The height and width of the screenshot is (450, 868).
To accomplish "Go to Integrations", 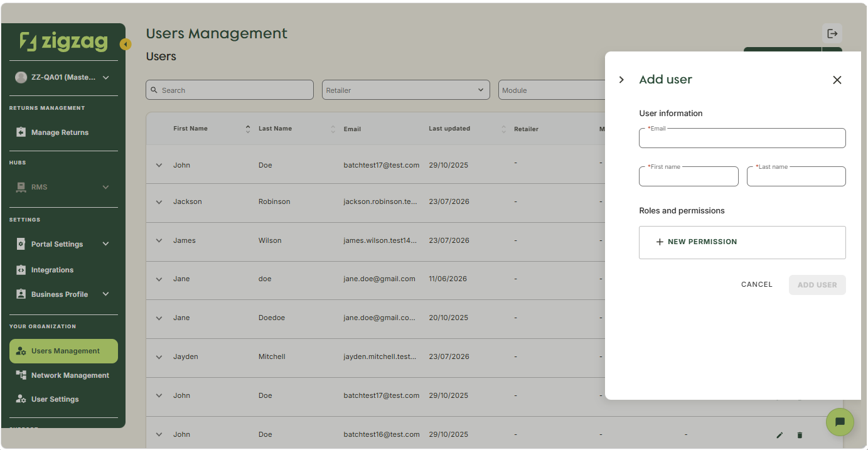I will pyautogui.click(x=63, y=270).
